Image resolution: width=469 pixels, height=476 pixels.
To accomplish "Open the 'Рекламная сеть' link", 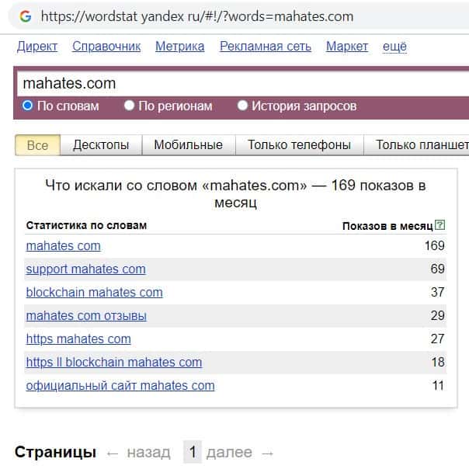I will (266, 47).
